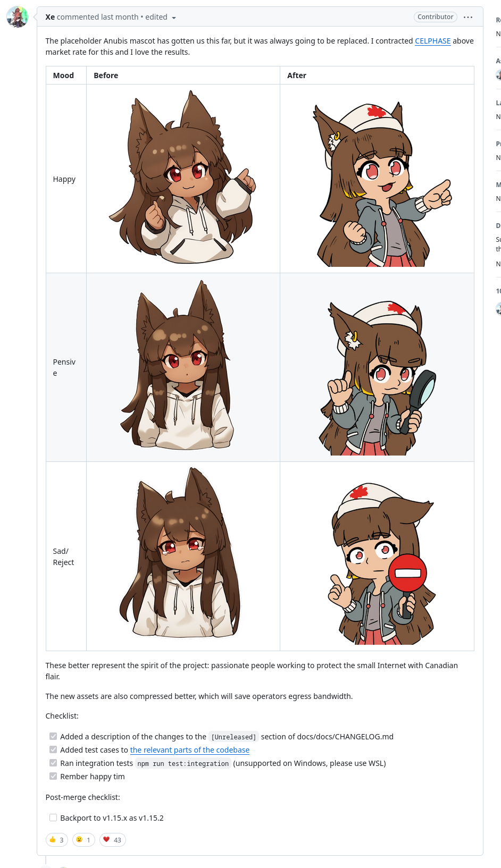Toggle the Rember happy tim checkbox

click(53, 776)
